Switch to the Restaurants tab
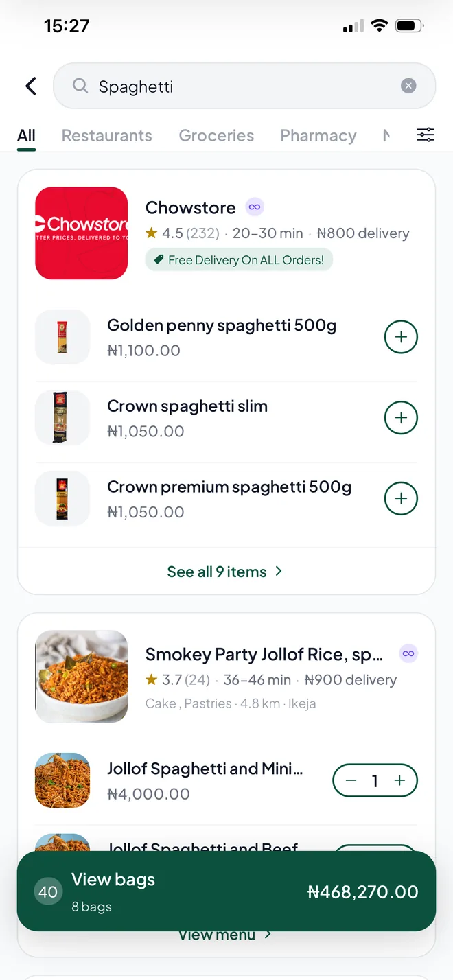The height and width of the screenshot is (980, 453). [x=107, y=135]
